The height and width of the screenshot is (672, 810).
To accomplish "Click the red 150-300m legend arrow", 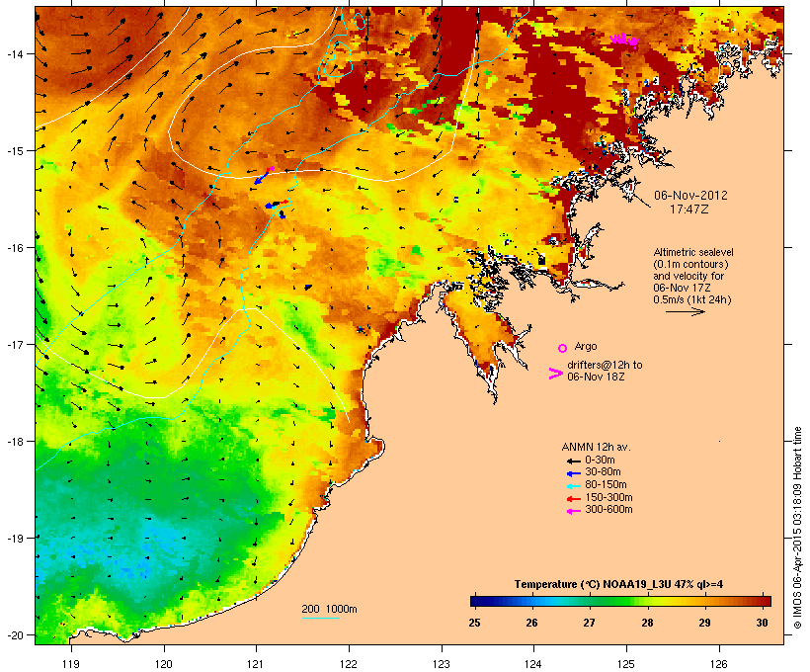I will (x=573, y=499).
